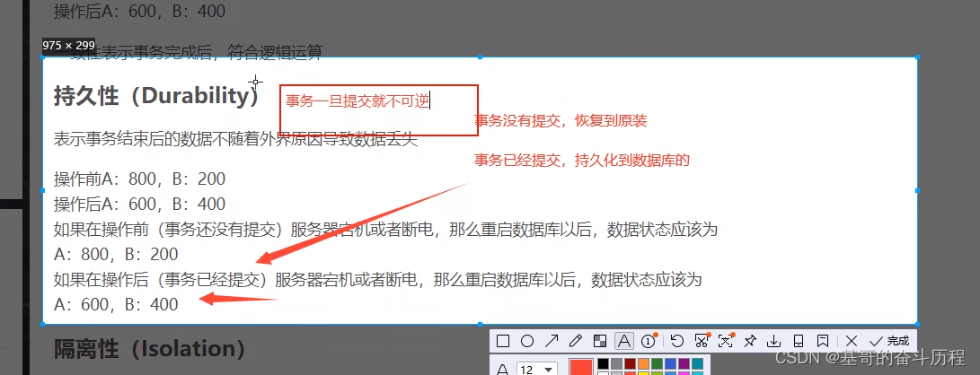Choose the purple color swatch
The width and height of the screenshot is (980, 375).
click(684, 363)
